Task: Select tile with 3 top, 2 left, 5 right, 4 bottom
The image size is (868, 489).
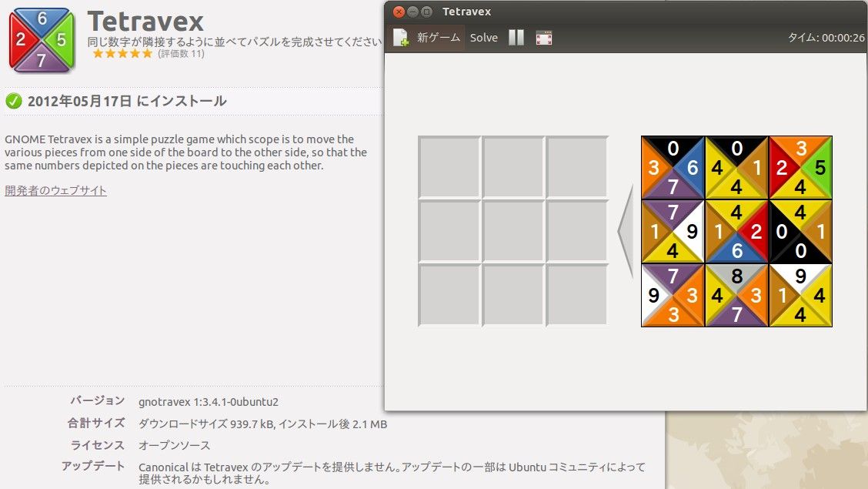Action: pyautogui.click(x=800, y=167)
